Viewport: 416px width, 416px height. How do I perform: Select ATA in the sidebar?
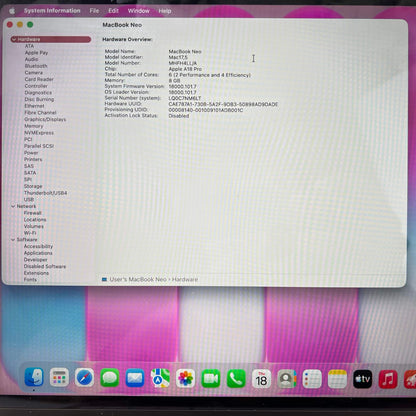(x=29, y=46)
